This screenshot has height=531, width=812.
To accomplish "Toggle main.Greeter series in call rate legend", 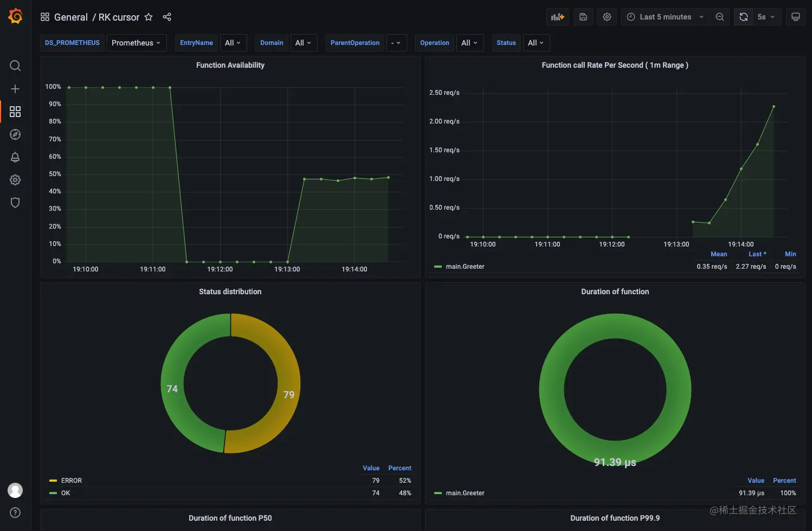I will pos(465,267).
